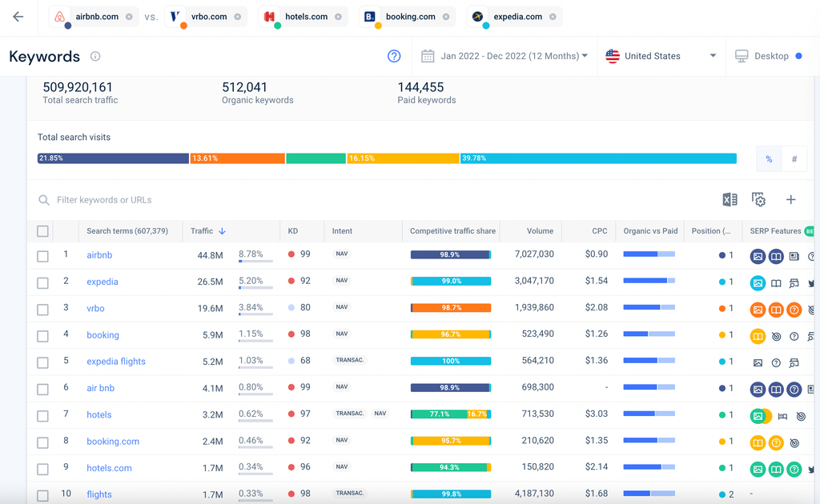Image resolution: width=820 pixels, height=504 pixels.
Task: Check the box for the airbnb row
Action: click(x=43, y=256)
